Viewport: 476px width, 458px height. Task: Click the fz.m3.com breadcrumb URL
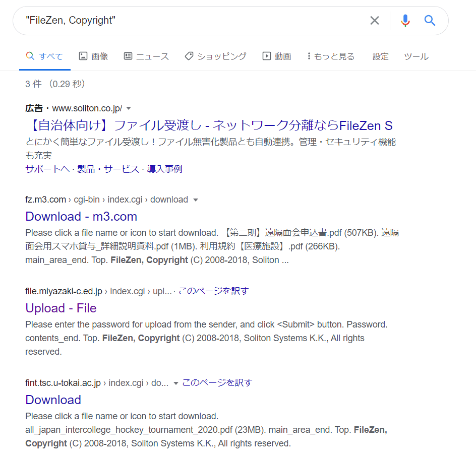106,200
